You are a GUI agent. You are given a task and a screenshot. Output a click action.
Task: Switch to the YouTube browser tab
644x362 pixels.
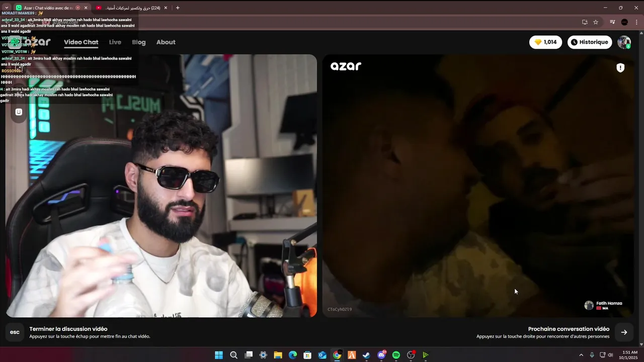tap(131, 8)
